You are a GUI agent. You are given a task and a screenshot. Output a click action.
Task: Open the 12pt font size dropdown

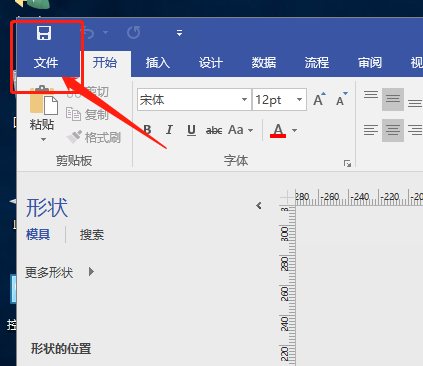[299, 100]
